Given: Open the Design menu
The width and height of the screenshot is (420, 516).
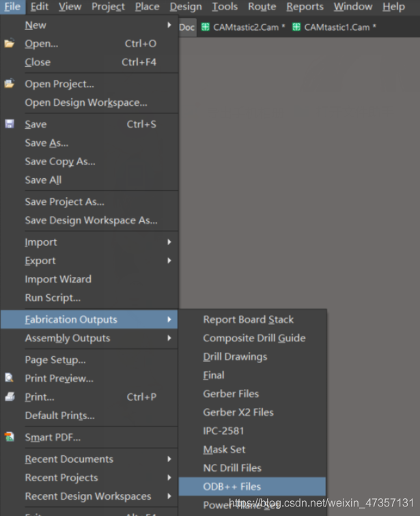Looking at the screenshot, I should tap(186, 7).
